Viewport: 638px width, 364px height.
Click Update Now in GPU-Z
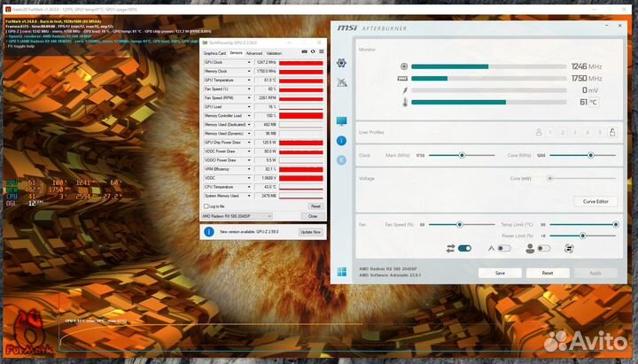[311, 232]
